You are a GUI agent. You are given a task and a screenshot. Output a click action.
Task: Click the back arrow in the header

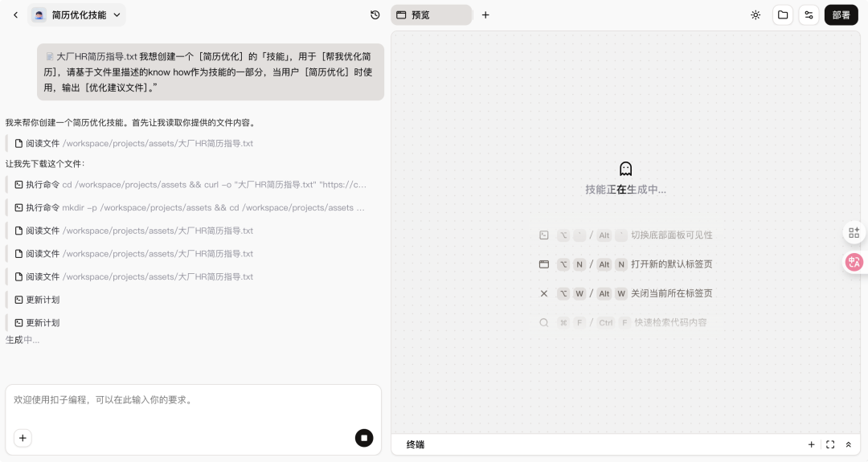[x=15, y=14]
